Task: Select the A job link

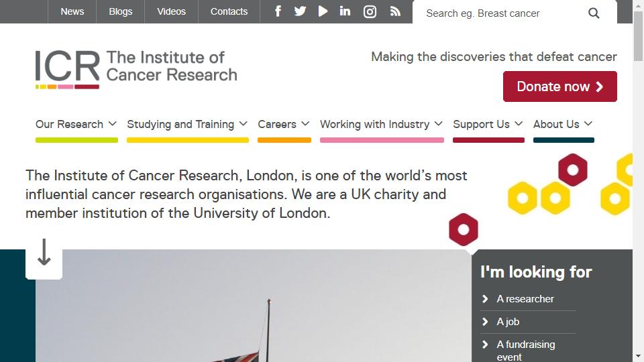Action: [x=508, y=322]
